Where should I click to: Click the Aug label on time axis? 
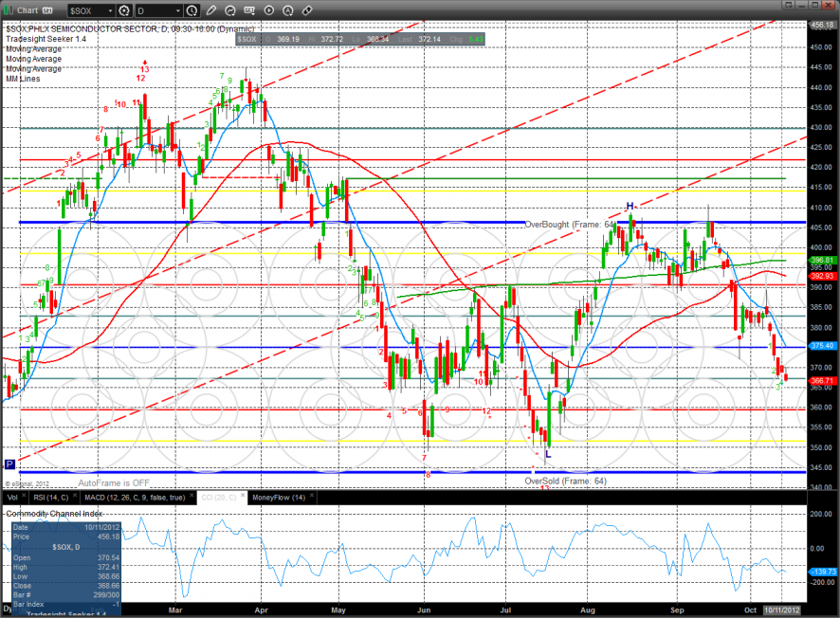tap(588, 610)
